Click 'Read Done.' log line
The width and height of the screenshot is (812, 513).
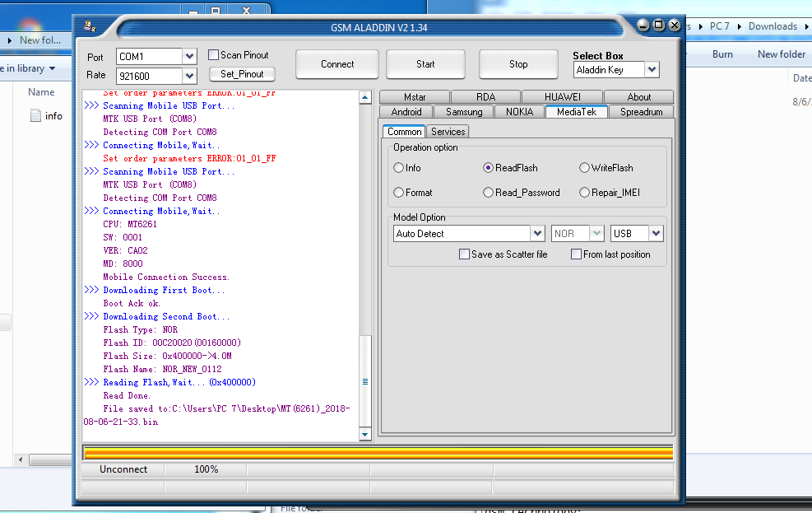point(127,395)
